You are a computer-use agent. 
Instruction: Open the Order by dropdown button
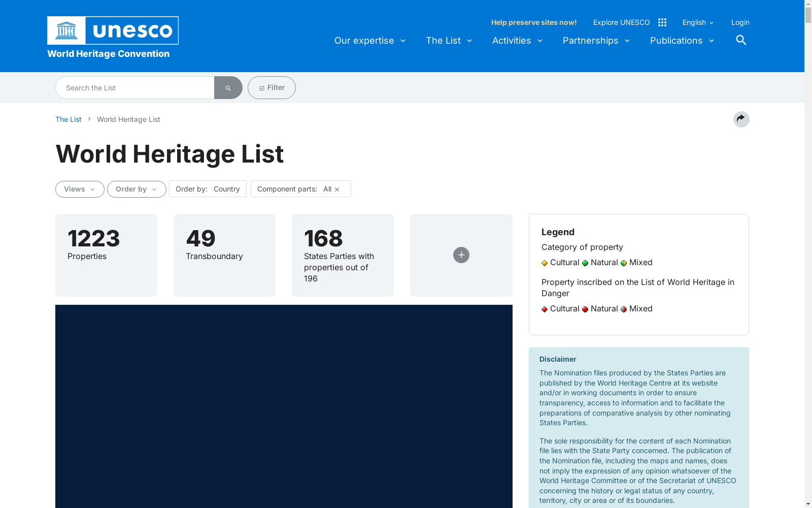(x=137, y=189)
